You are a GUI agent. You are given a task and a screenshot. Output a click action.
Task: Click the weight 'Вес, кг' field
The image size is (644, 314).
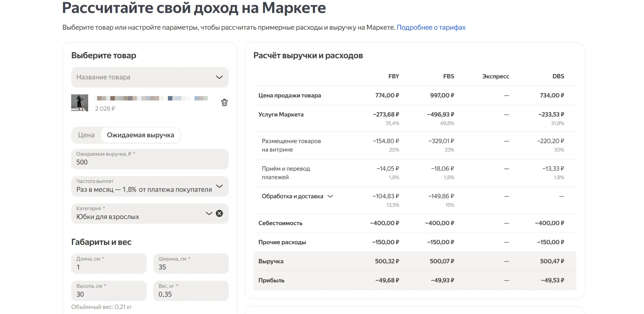click(x=191, y=294)
